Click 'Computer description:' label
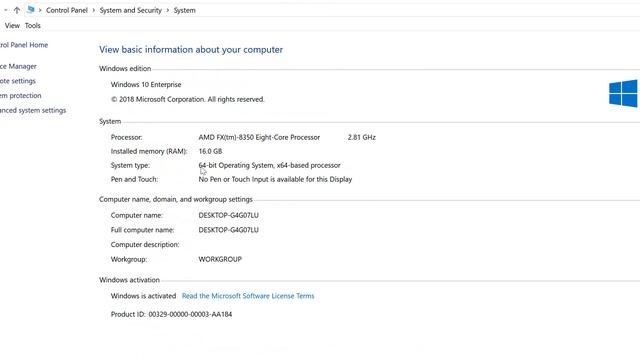 (145, 244)
